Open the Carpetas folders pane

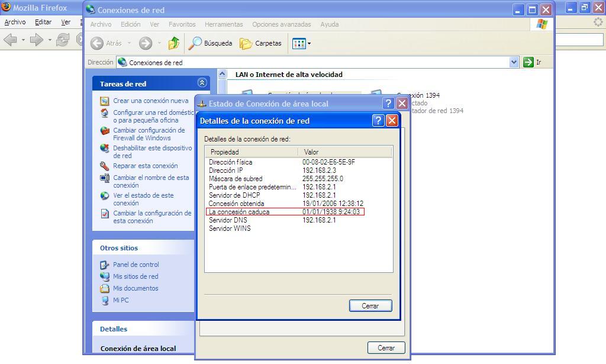coord(260,43)
